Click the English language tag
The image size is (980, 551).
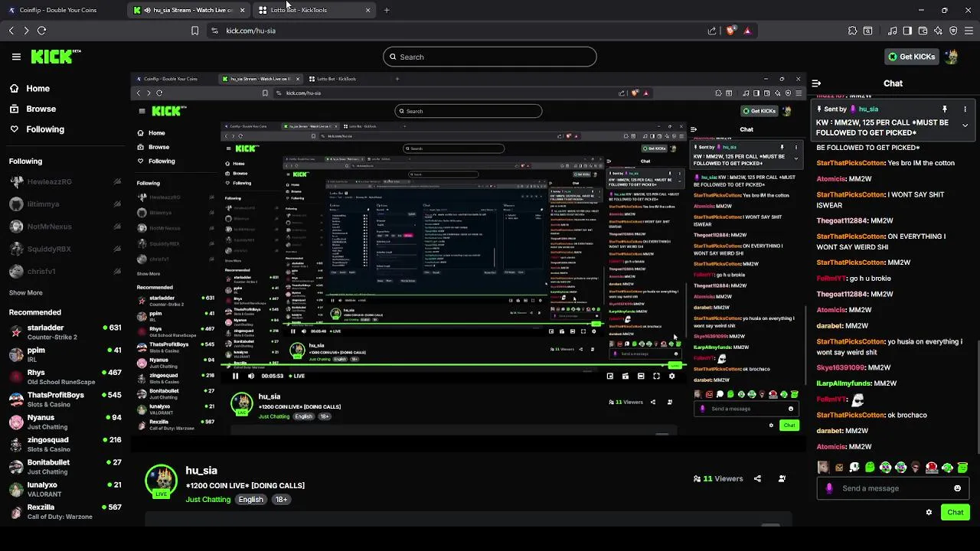[x=250, y=500]
